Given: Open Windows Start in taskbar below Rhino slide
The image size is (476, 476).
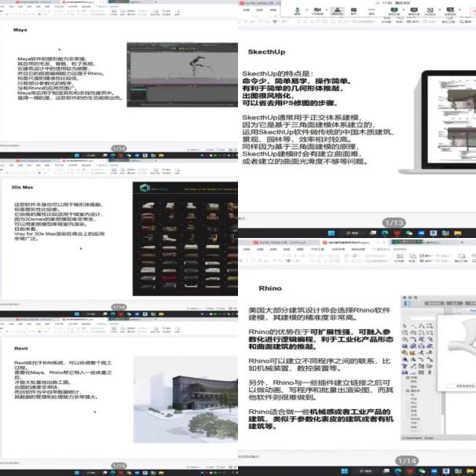Looking at the screenshot, I should [345, 471].
